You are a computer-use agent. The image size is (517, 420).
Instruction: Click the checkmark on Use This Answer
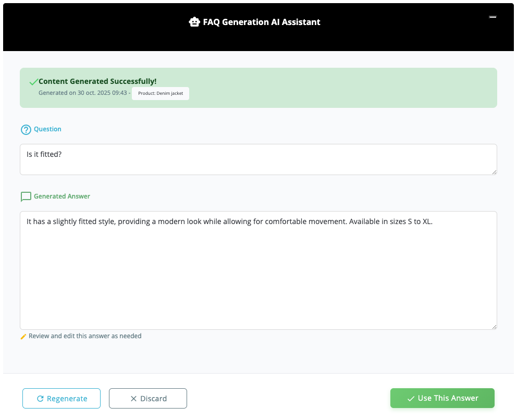[x=411, y=399]
